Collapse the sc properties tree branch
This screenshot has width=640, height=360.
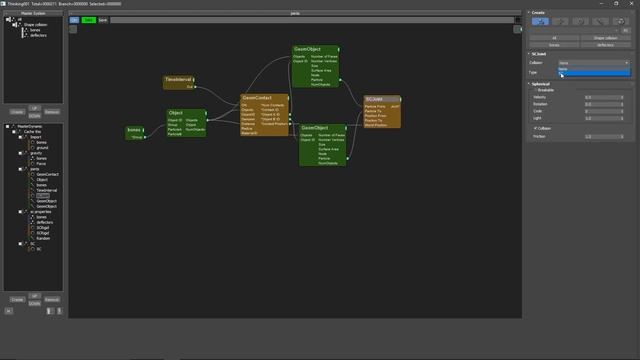point(20,212)
